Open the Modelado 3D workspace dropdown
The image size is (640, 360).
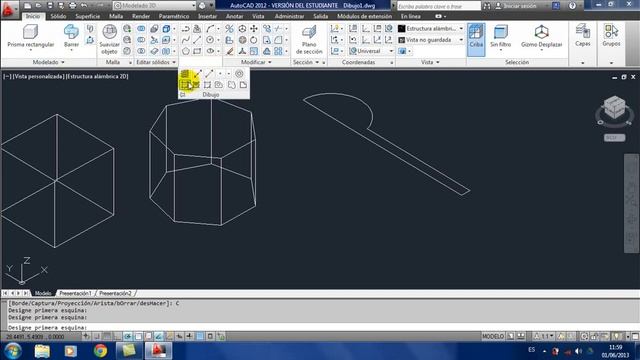pos(155,6)
